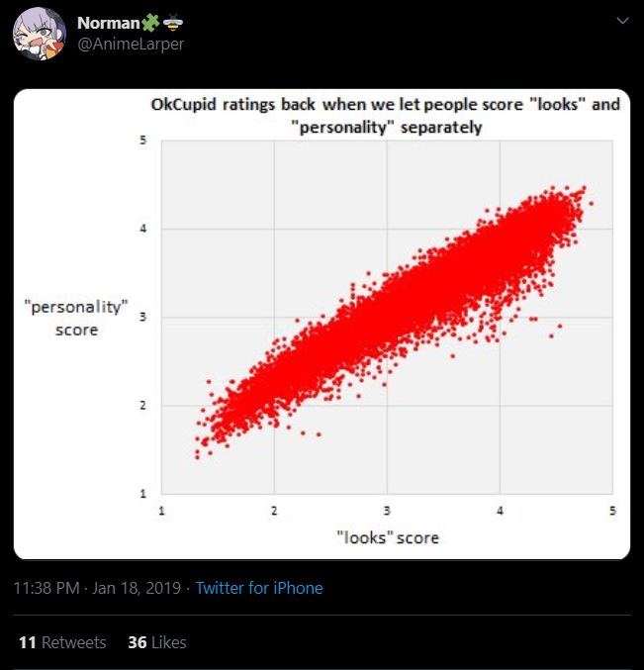Click the 2 on the horizontal axis
644x670 pixels.
[x=274, y=510]
